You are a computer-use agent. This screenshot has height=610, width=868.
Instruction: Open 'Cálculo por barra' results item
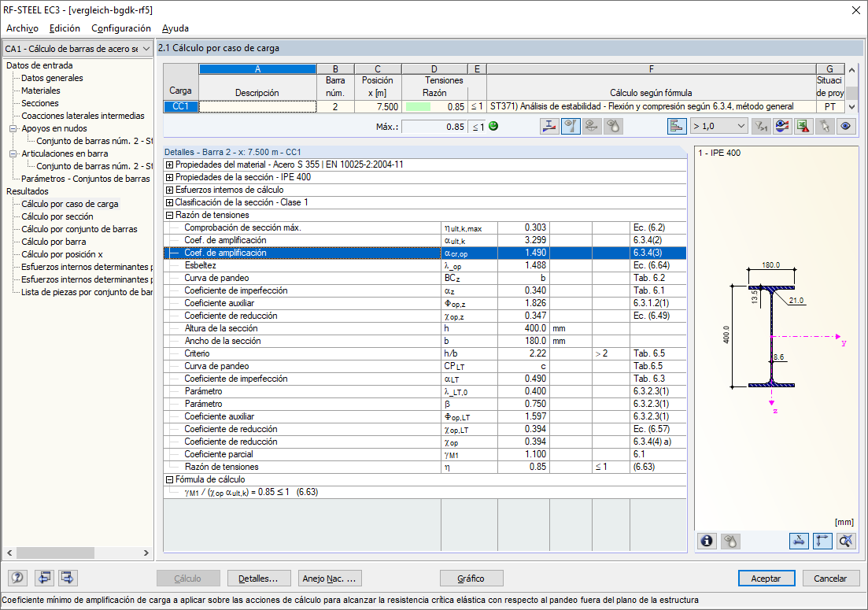tap(54, 242)
